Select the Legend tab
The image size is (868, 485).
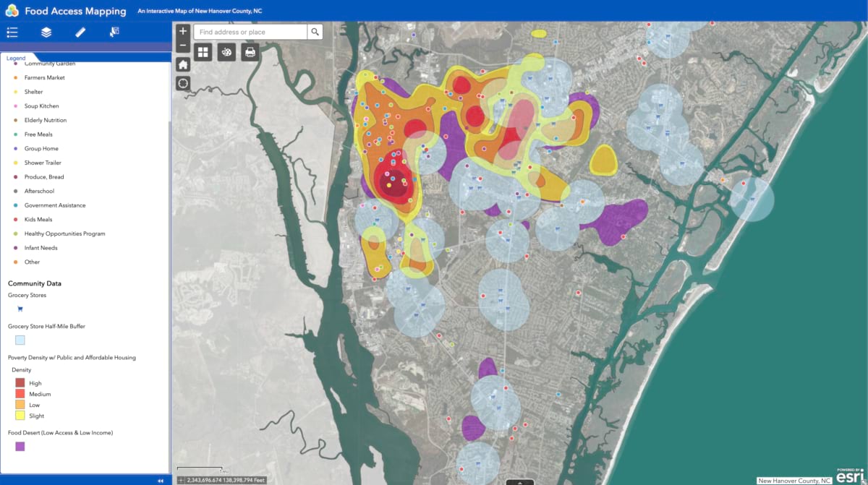click(x=17, y=58)
